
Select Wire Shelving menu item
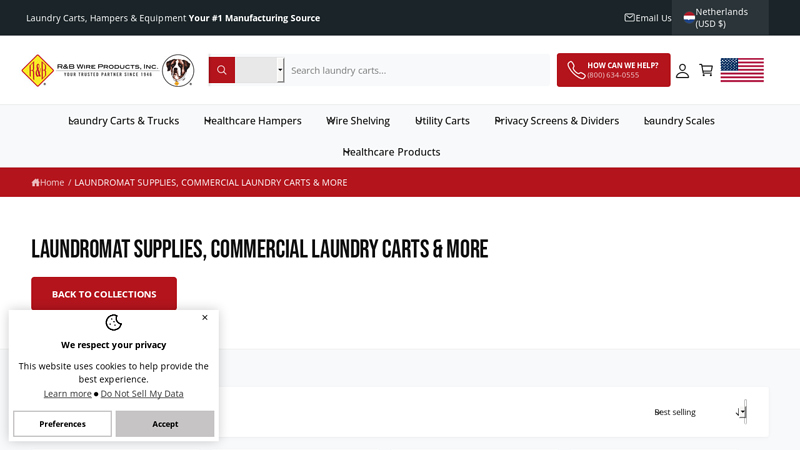(x=358, y=121)
